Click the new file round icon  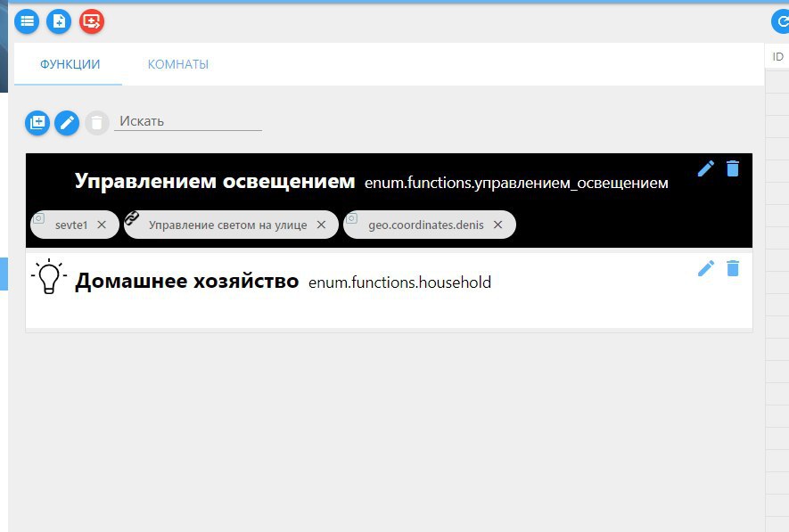point(59,21)
